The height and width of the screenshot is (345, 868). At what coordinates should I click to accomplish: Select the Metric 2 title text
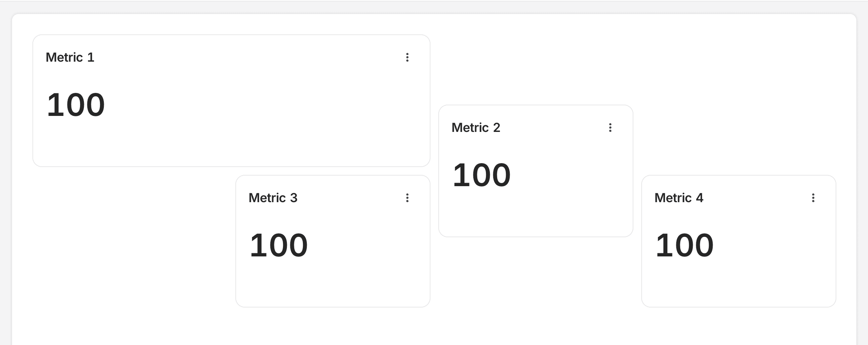(x=476, y=128)
